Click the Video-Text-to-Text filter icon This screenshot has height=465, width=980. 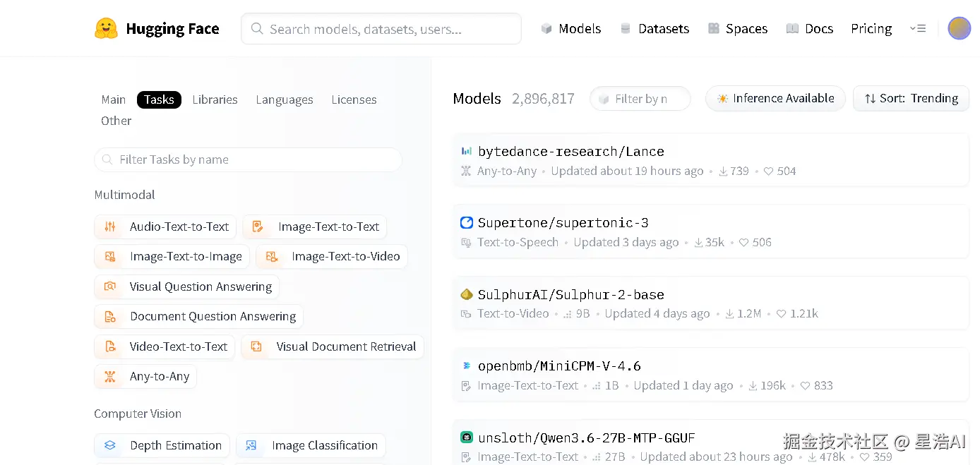(109, 346)
